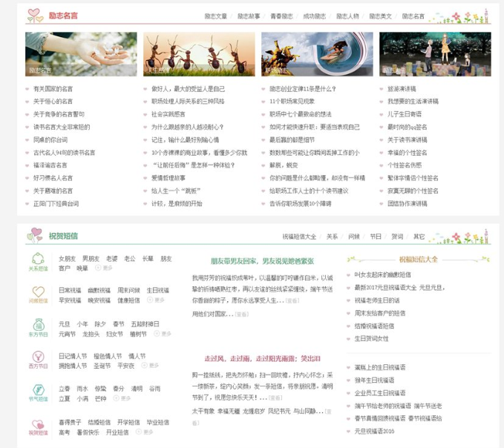Switch to the 青春励志 tab
Screen dimensions: 504x448
click(281, 16)
